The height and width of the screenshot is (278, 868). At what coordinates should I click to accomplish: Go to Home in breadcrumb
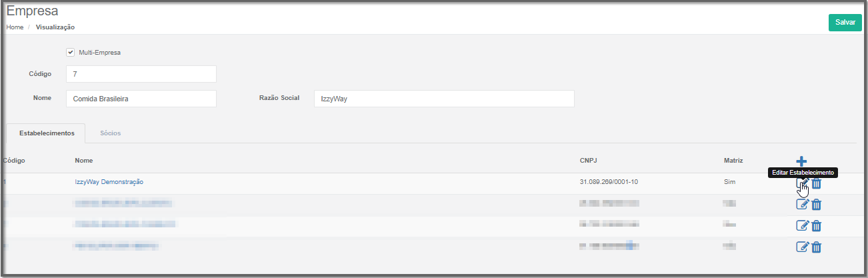15,27
